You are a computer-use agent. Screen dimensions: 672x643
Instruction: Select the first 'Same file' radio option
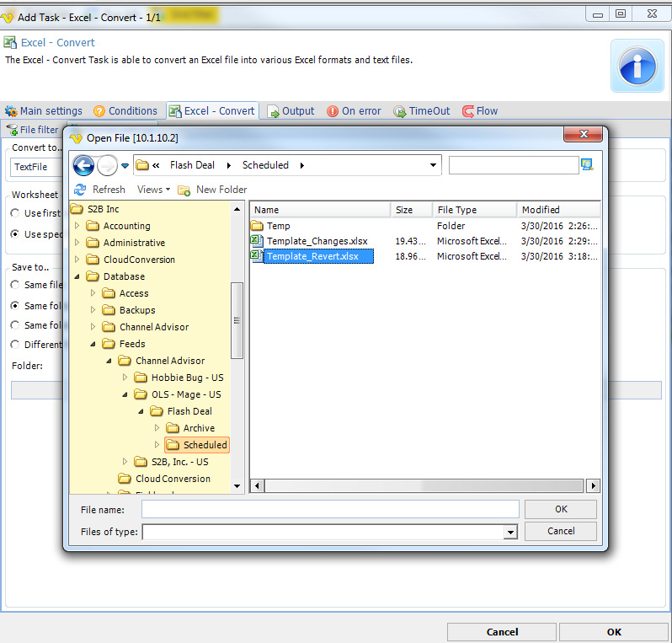15,285
